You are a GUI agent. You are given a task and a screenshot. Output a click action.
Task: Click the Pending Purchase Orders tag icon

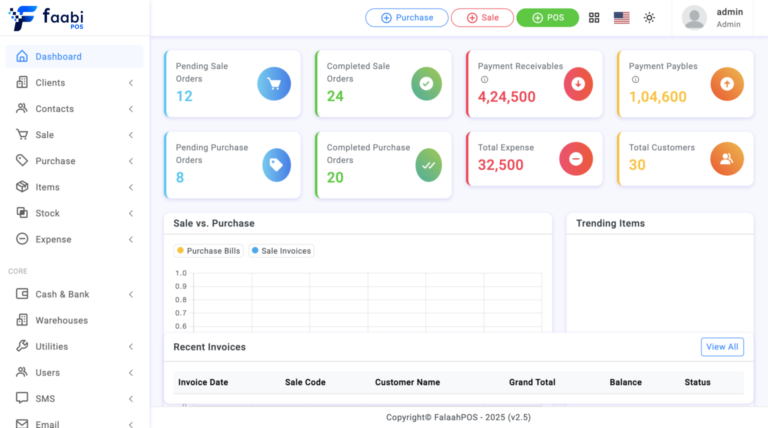(x=276, y=165)
